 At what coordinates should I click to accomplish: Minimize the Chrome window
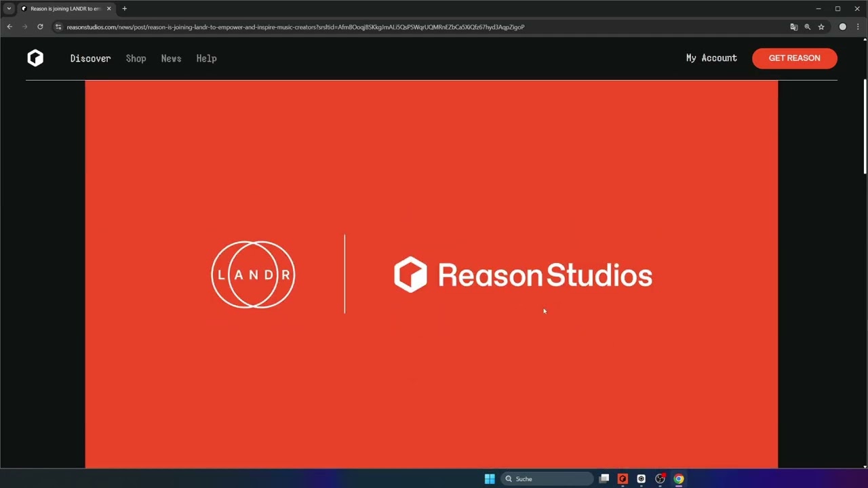click(818, 9)
